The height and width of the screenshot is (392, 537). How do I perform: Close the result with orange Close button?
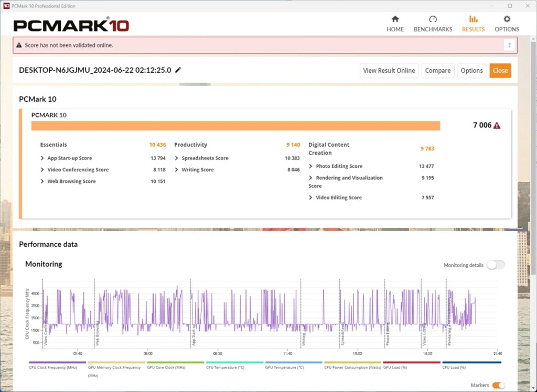click(500, 71)
